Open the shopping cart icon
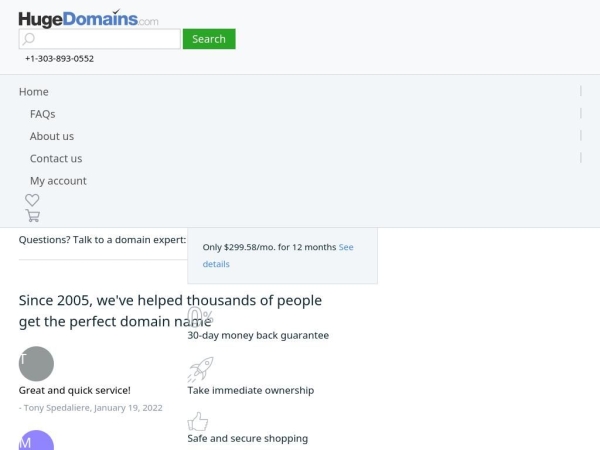This screenshot has height=450, width=600. [x=33, y=216]
